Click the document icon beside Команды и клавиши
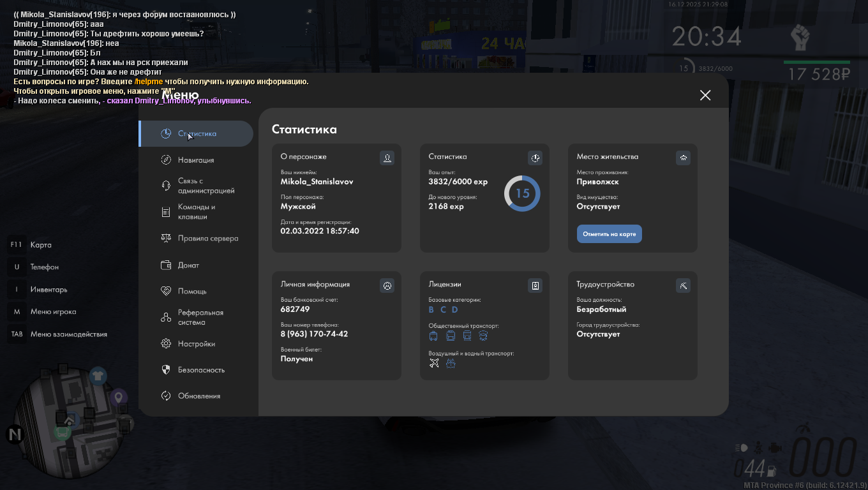The height and width of the screenshot is (490, 868). [166, 212]
